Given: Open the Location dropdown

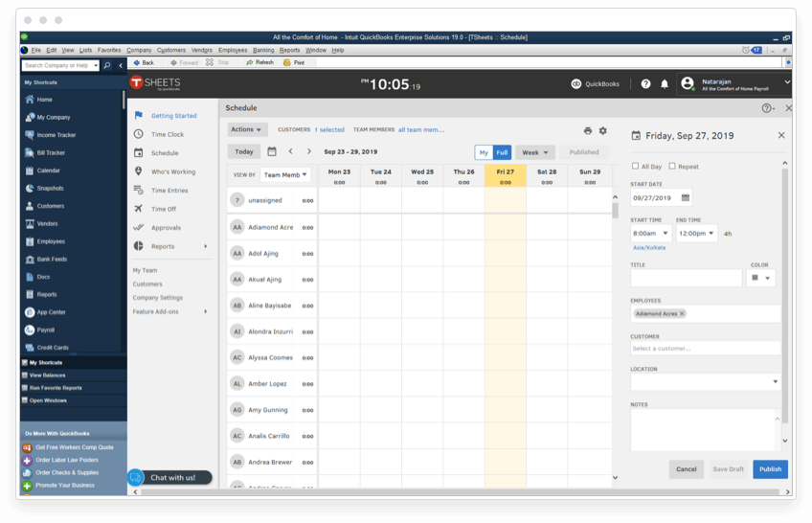Looking at the screenshot, I should coord(706,381).
